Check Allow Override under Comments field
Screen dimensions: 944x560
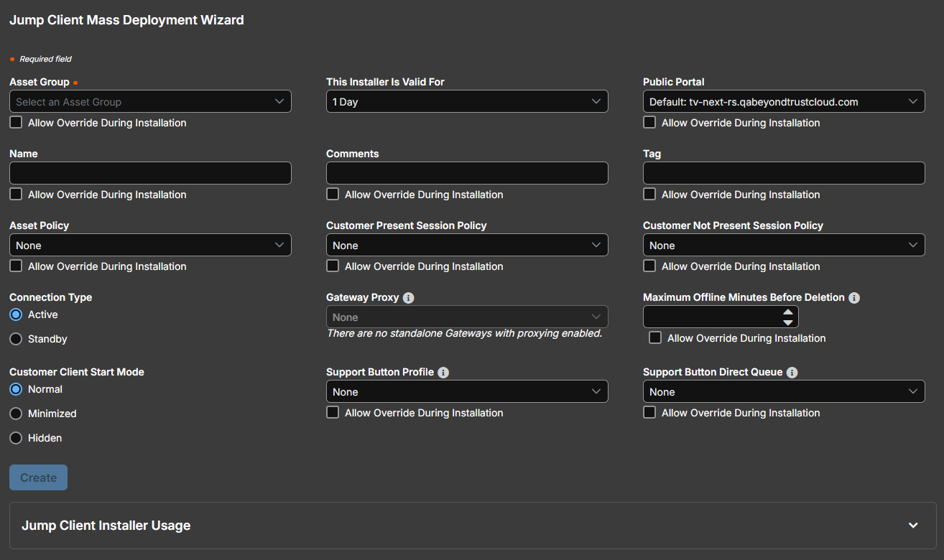(333, 194)
